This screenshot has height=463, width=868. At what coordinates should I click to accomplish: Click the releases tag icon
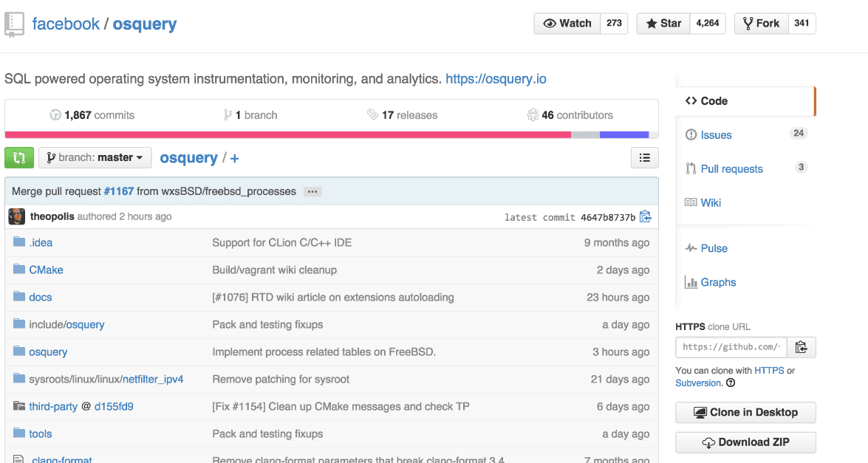[372, 115]
